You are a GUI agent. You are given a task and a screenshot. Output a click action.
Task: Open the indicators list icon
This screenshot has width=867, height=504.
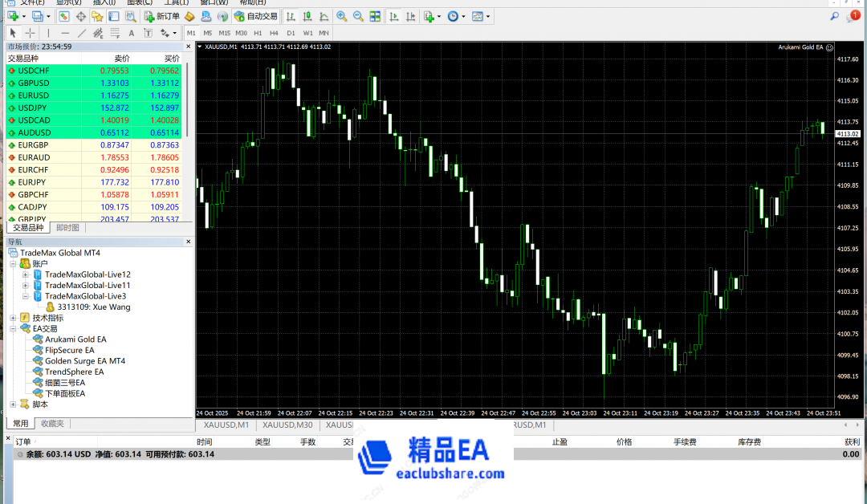coord(429,17)
